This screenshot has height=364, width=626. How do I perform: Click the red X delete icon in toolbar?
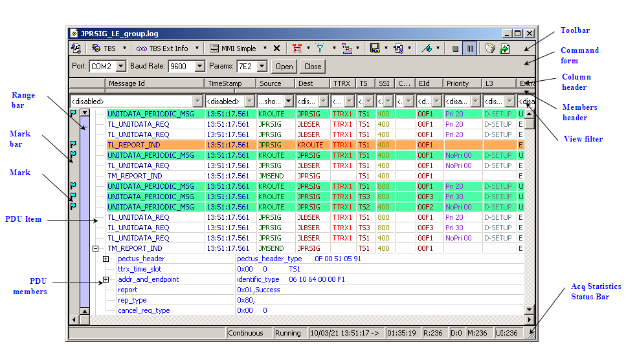point(276,48)
